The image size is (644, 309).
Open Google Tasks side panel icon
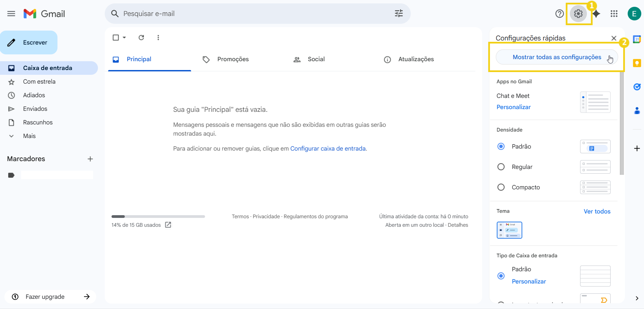click(637, 87)
